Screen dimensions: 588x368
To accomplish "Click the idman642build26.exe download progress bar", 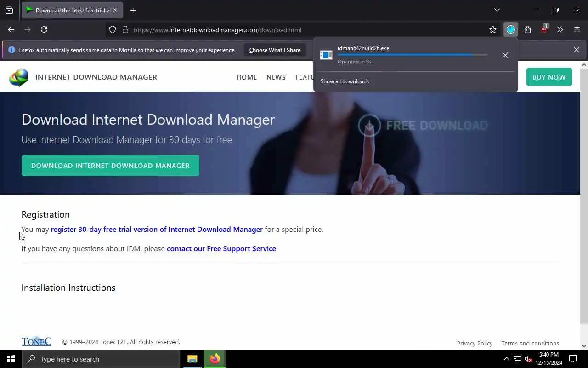I will [413, 55].
